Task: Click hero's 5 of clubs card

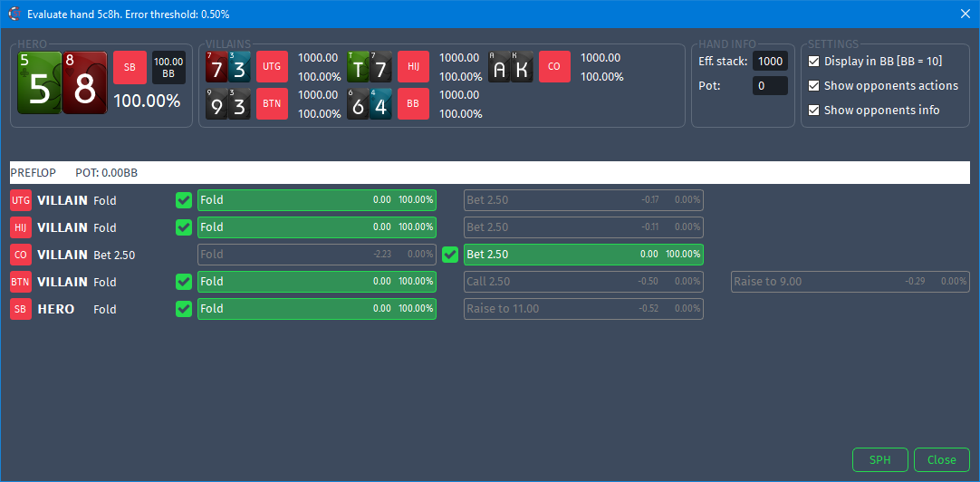Action: (x=39, y=82)
